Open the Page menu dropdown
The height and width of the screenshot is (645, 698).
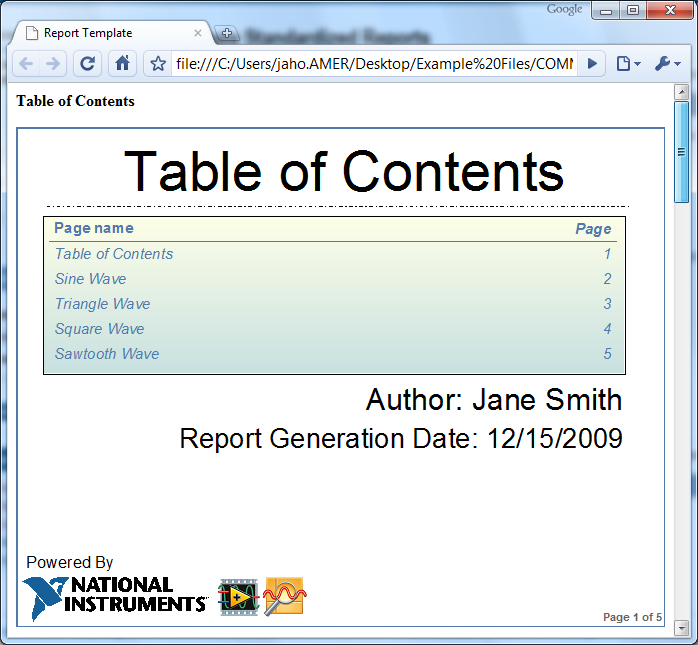pos(629,63)
